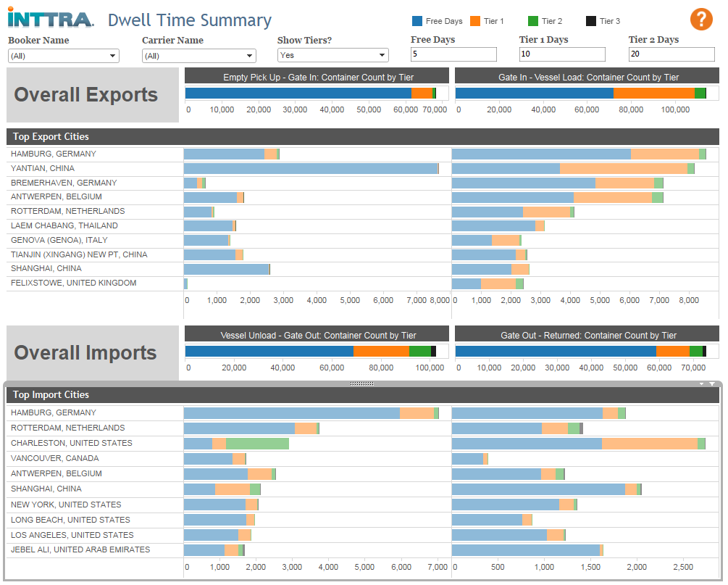Highlight the black Tier 3 legend item
This screenshot has height=585, width=728.
603,21
